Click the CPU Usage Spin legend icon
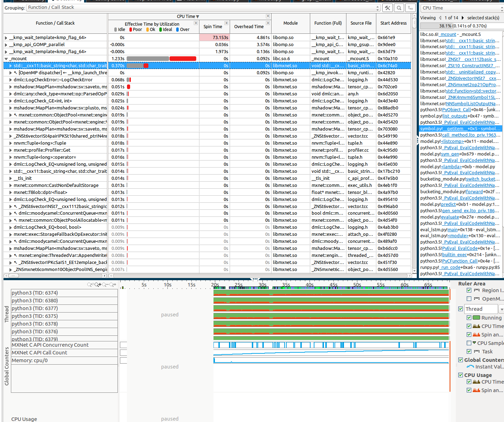The image size is (504, 422). click(477, 390)
